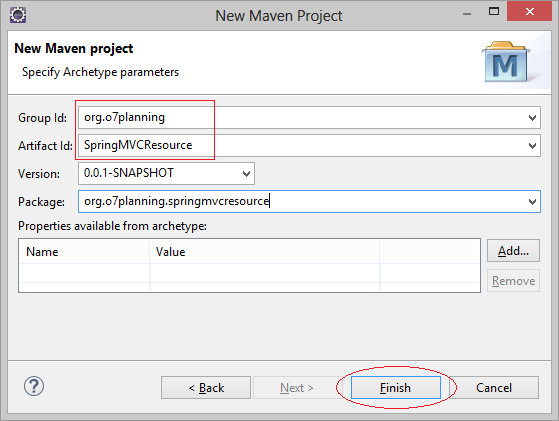Close the New Maven Project dialog

pyautogui.click(x=529, y=11)
